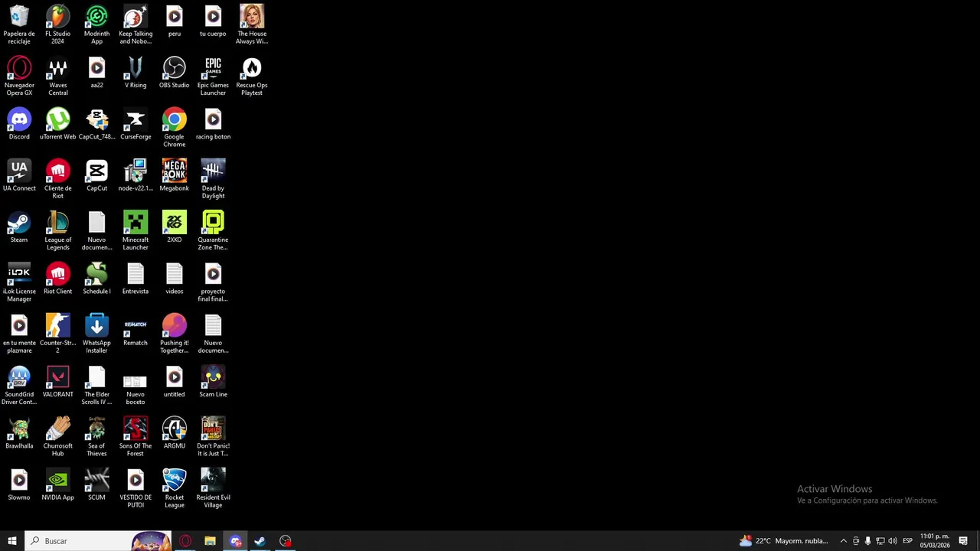Select the OBS Studio desktop shortcut

coord(174,73)
